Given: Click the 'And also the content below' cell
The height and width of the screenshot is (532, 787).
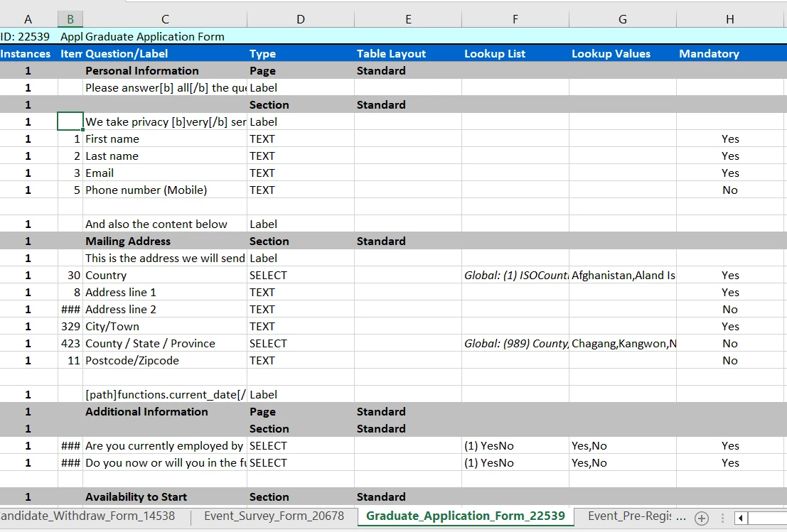Looking at the screenshot, I should pyautogui.click(x=165, y=224).
